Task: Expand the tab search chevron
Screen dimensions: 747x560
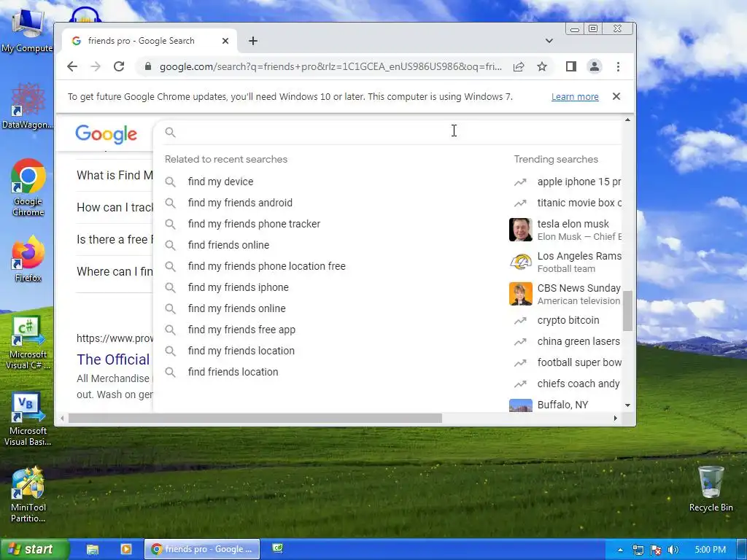Action: (549, 41)
